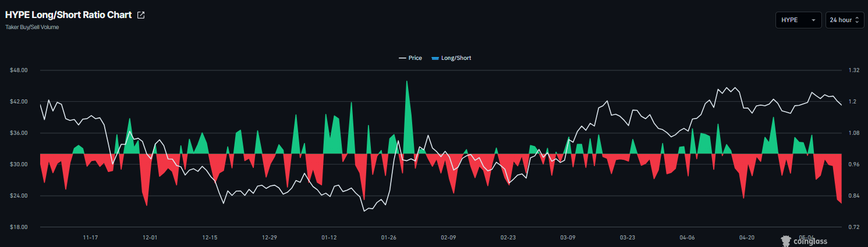Screen dimensions: 868x247
Task: Click the blue Long/Short legend marker
Action: 435,58
